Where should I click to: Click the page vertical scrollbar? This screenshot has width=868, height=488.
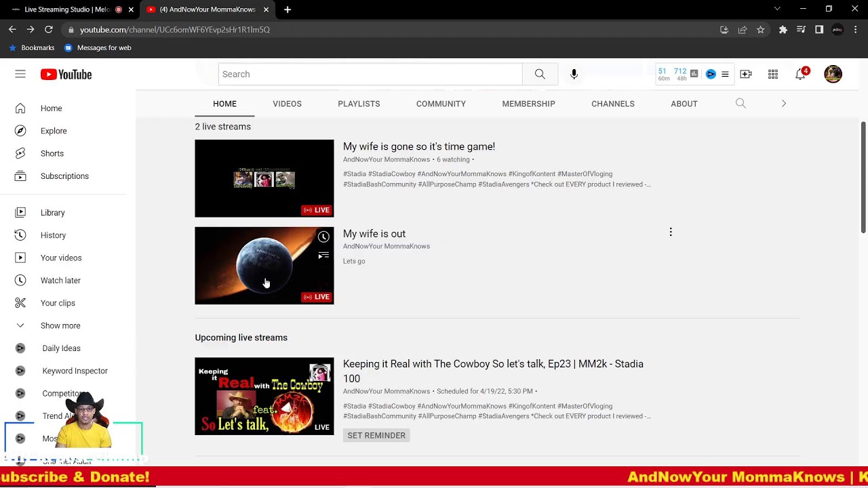click(x=863, y=178)
